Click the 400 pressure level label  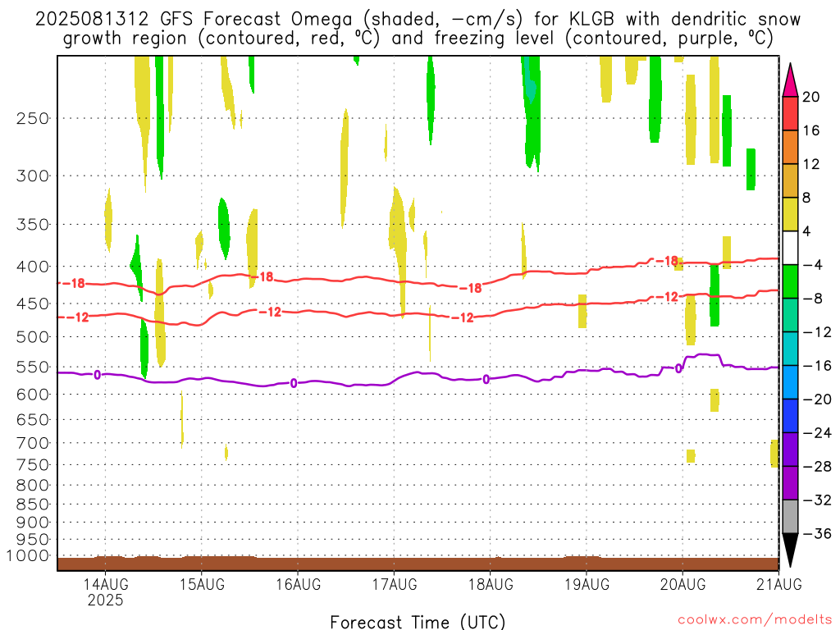33,267
